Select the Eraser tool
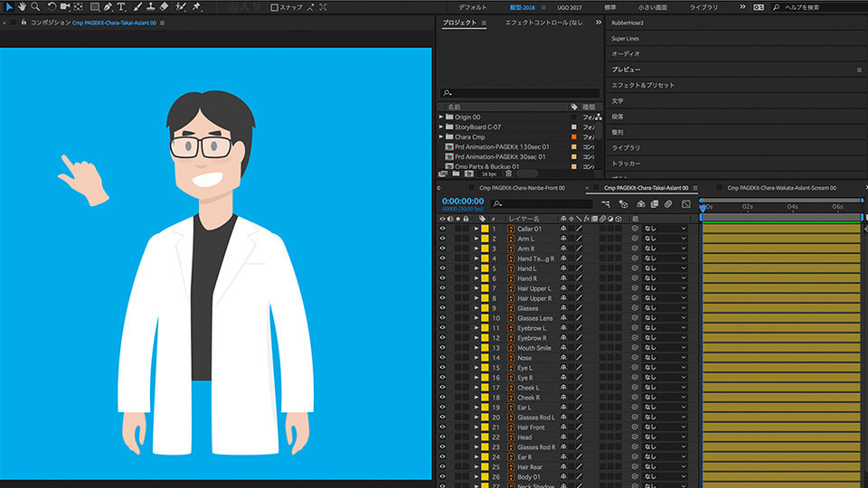 [165, 6]
